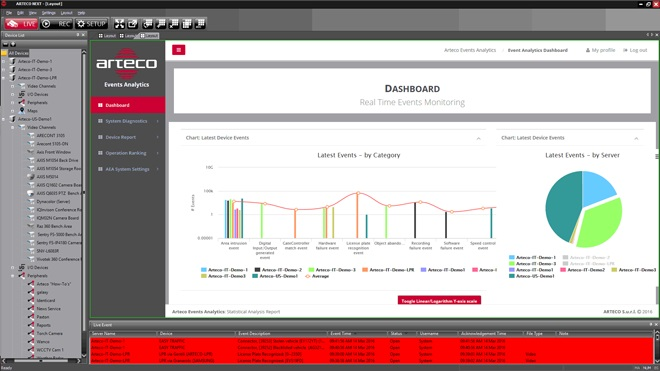This screenshot has width=660, height=371.
Task: Open the Settings menu
Action: [x=48, y=13]
